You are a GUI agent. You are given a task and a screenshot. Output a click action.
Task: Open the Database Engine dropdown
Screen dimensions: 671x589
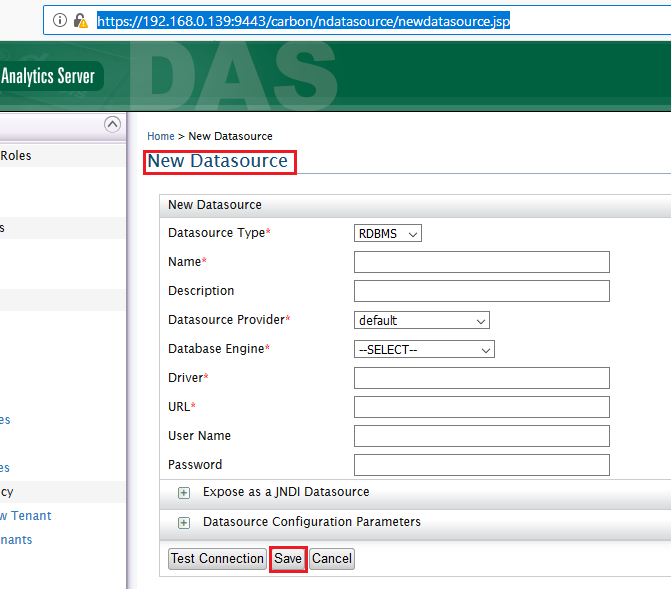point(425,349)
